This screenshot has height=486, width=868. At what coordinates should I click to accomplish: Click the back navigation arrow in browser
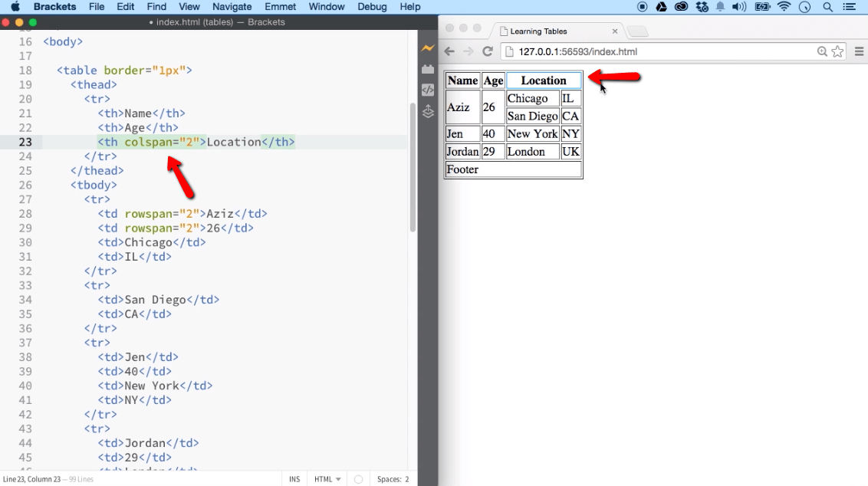pyautogui.click(x=449, y=51)
